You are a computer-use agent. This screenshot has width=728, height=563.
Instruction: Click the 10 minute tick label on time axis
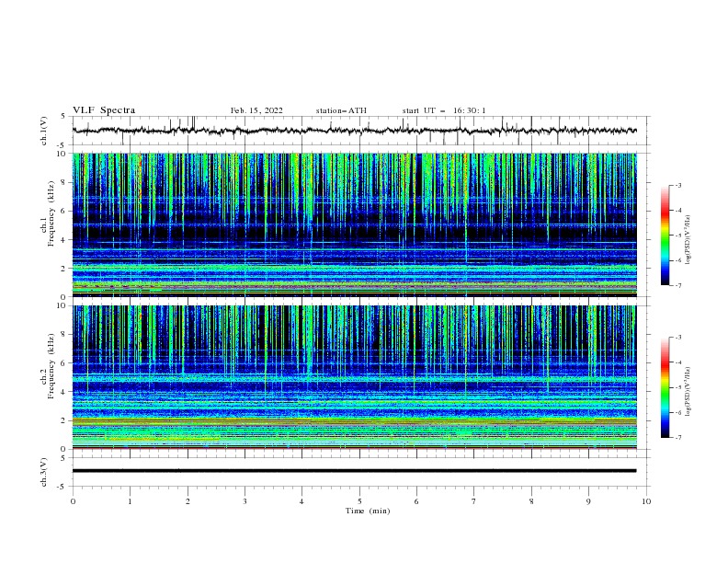[646, 501]
